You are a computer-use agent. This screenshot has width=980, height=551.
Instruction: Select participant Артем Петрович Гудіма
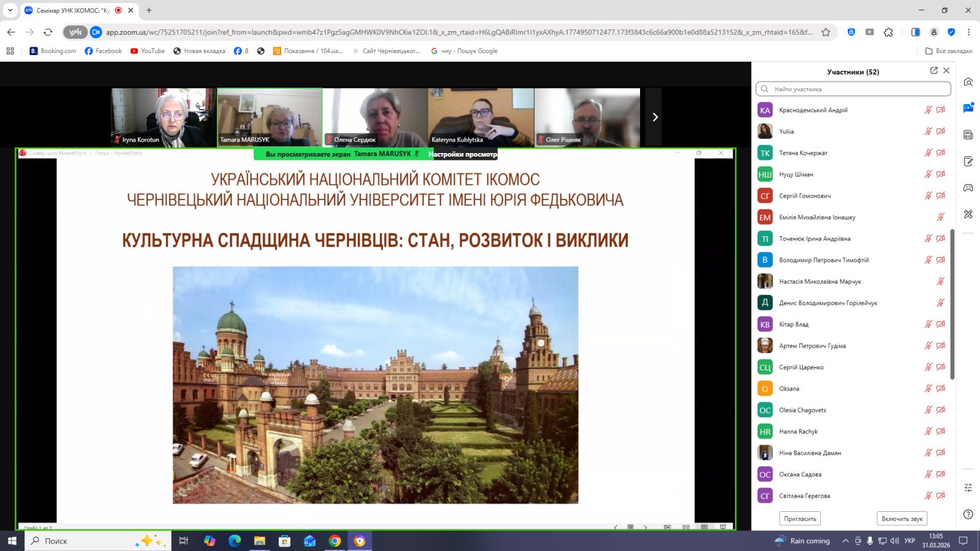(x=852, y=346)
